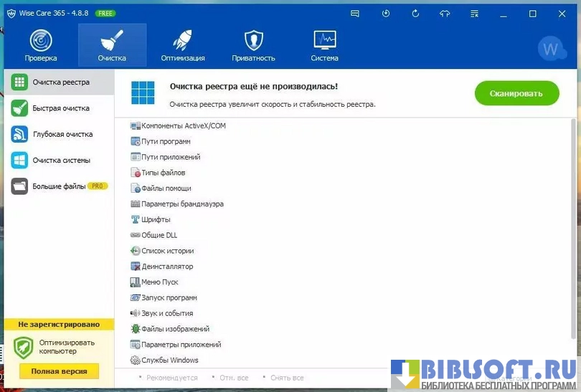
Task: Click the Сканировать green button
Action: (x=516, y=93)
